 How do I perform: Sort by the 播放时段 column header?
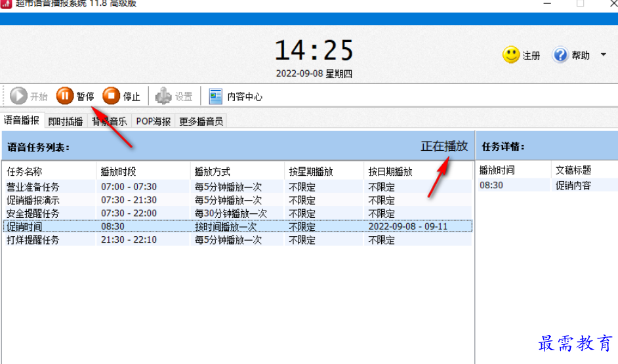pyautogui.click(x=119, y=171)
